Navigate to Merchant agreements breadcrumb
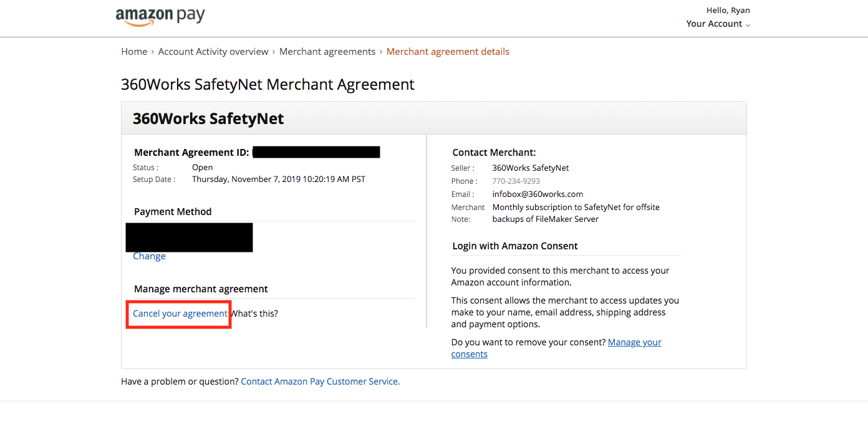Screen dimensions: 868x432 [x=327, y=52]
